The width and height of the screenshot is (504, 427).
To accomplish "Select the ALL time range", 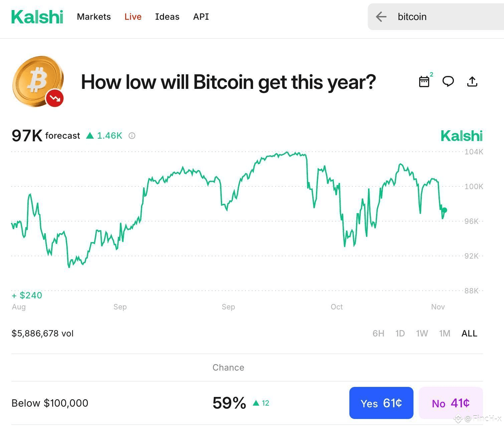I will [469, 333].
